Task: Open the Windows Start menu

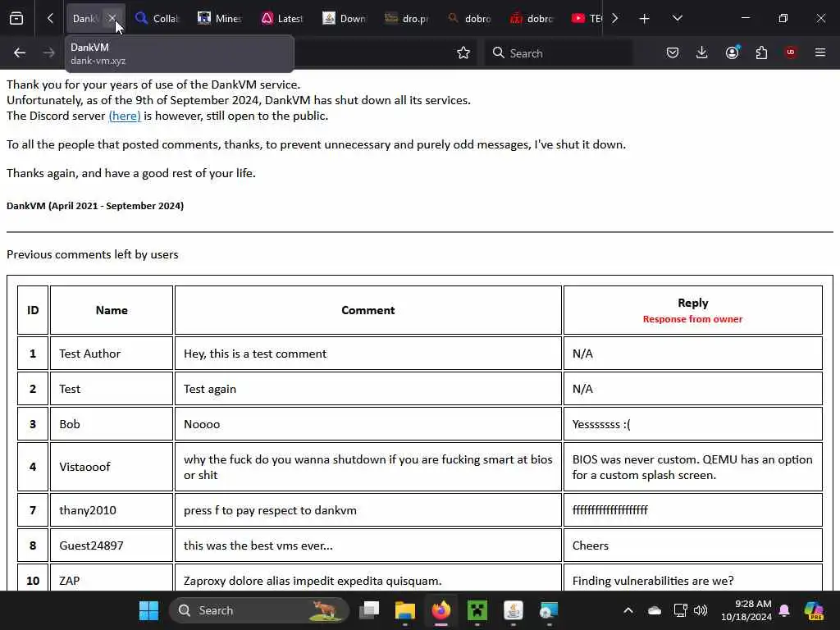Action: coord(148,610)
